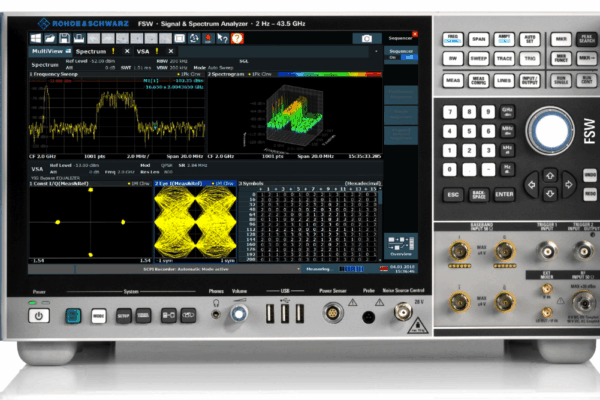Push the AUTO SET hardkey
The height and width of the screenshot is (400, 600).
(530, 39)
